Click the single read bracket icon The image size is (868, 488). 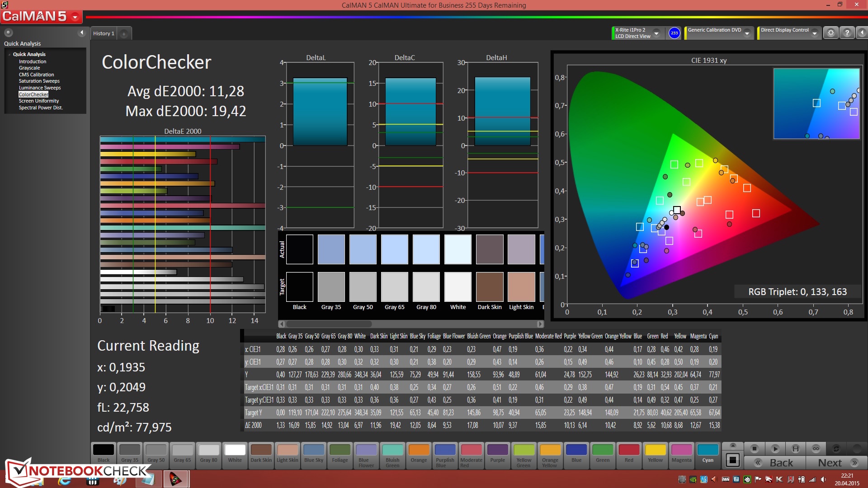[795, 449]
